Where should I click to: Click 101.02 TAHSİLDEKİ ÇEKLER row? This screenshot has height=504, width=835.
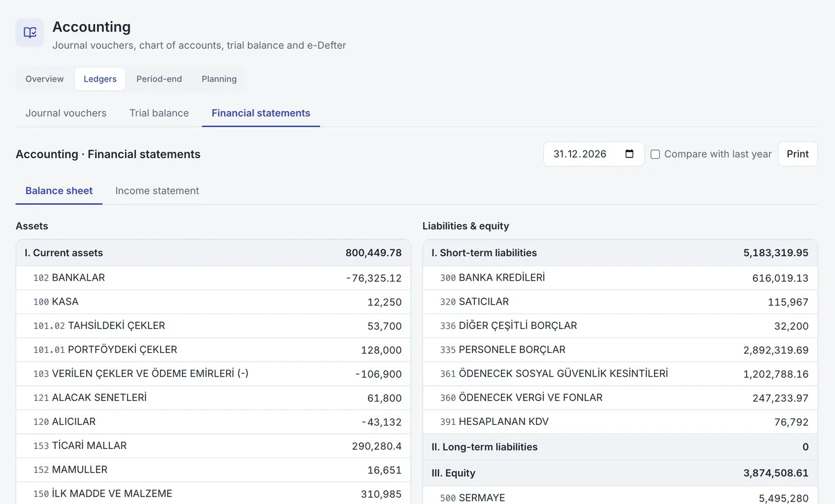[213, 326]
